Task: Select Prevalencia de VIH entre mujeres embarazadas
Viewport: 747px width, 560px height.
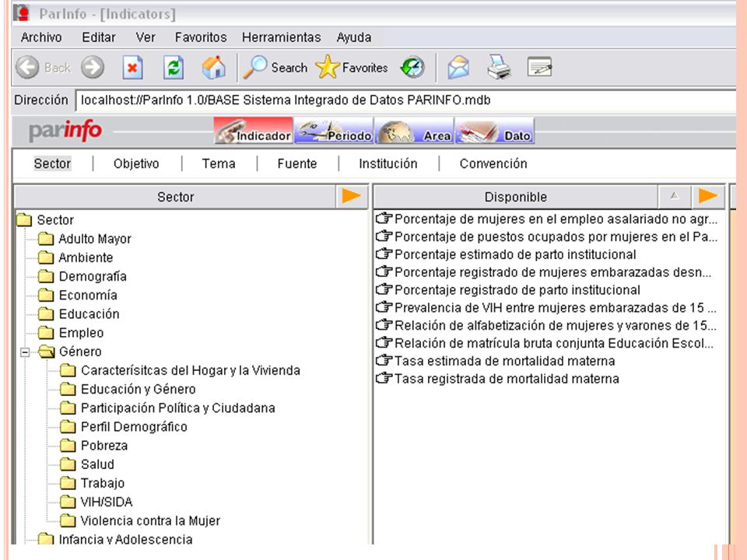Action: click(556, 307)
